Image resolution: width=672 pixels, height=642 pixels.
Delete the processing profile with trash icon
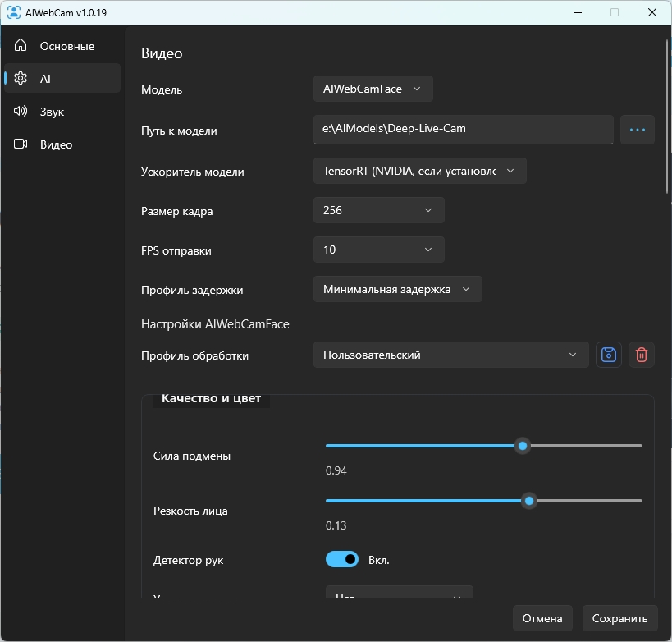pos(641,355)
